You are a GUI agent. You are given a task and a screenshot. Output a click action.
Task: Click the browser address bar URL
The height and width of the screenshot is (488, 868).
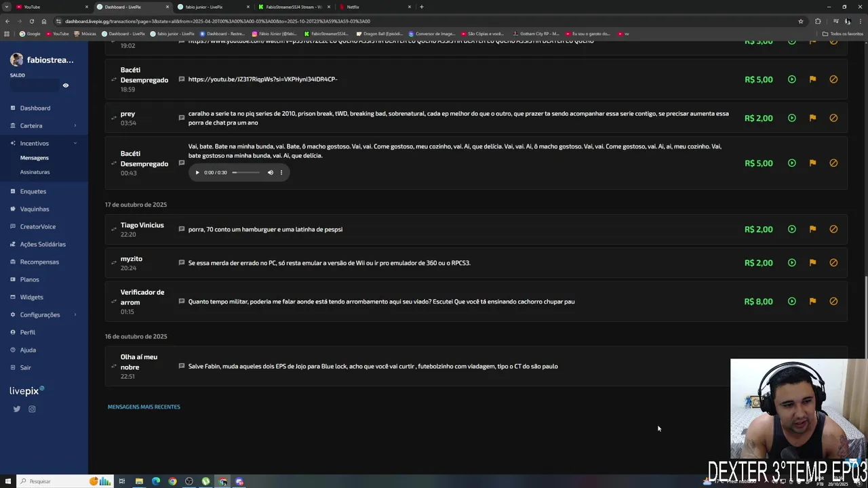tap(218, 21)
